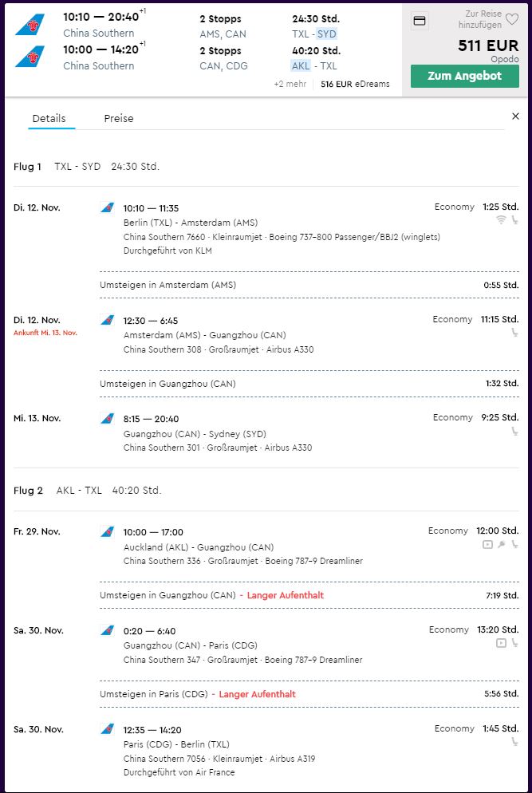Click the WiFi icon on Berlin-Amsterdam flight
532x793 pixels.
click(x=501, y=219)
